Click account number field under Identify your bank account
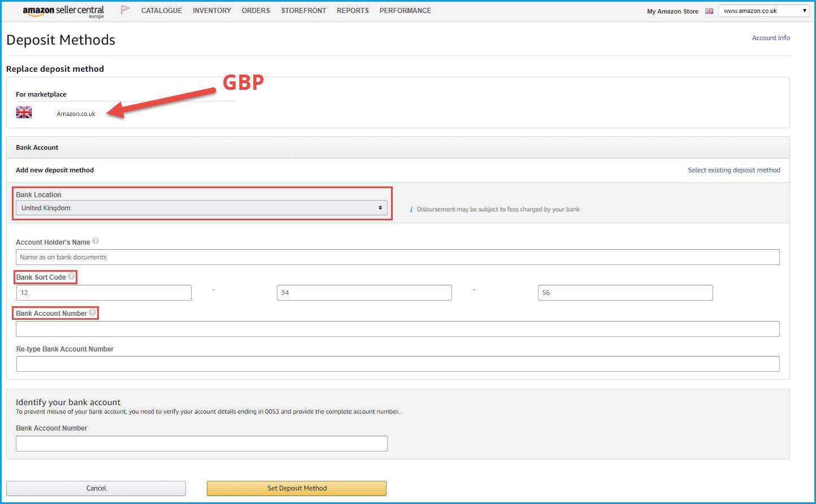The width and height of the screenshot is (816, 504). (202, 444)
